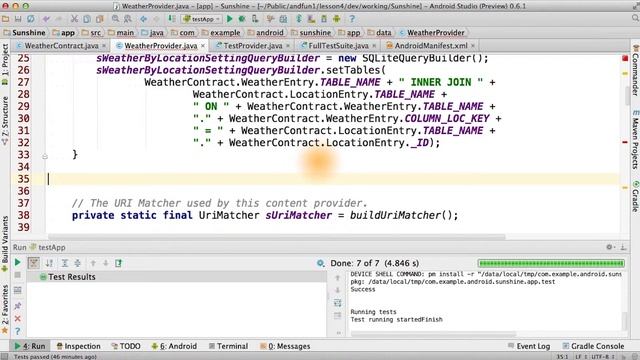
Task: Close the AndroidManifest.xml tab
Action: pyautogui.click(x=473, y=46)
